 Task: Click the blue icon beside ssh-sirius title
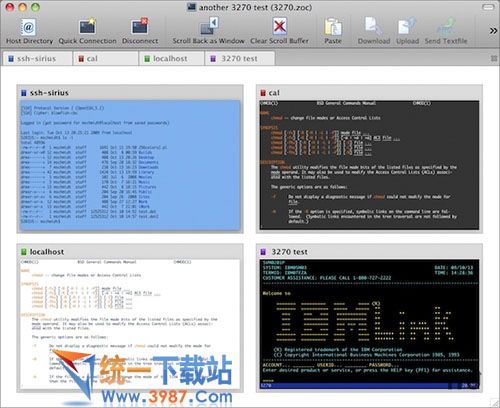tap(24, 93)
